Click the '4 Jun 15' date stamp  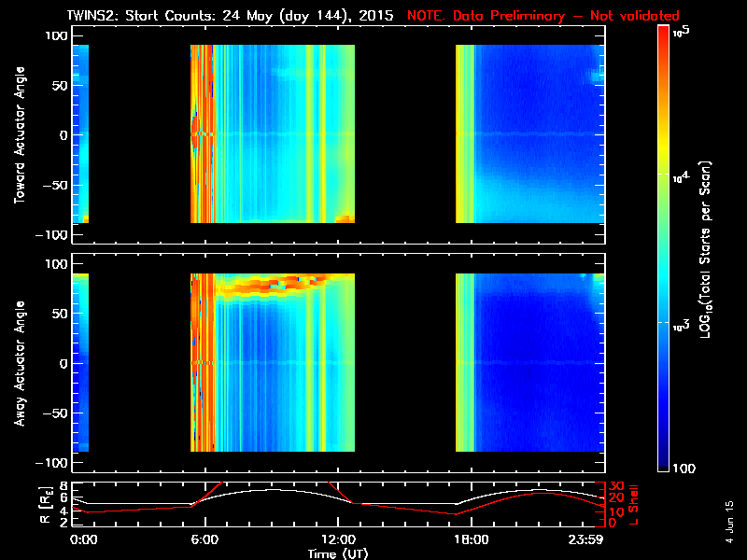(x=729, y=522)
